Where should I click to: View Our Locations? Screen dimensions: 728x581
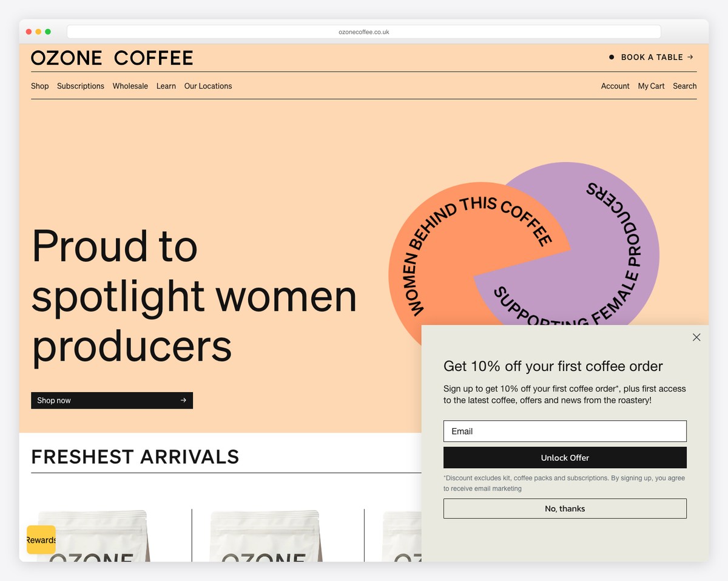(x=208, y=86)
